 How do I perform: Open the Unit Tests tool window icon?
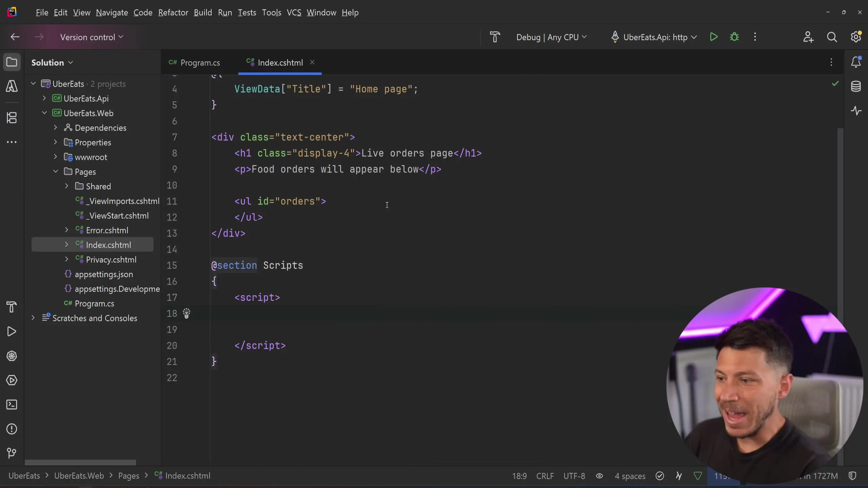coord(12,356)
